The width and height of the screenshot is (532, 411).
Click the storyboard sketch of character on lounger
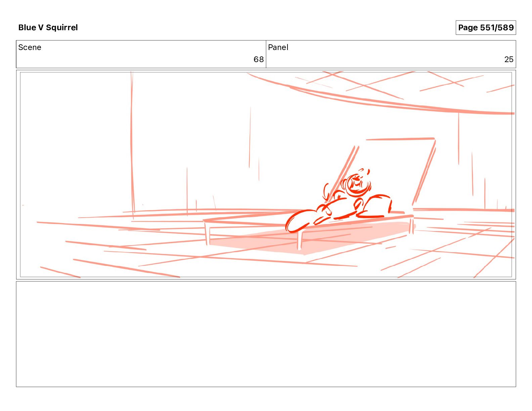click(266, 175)
